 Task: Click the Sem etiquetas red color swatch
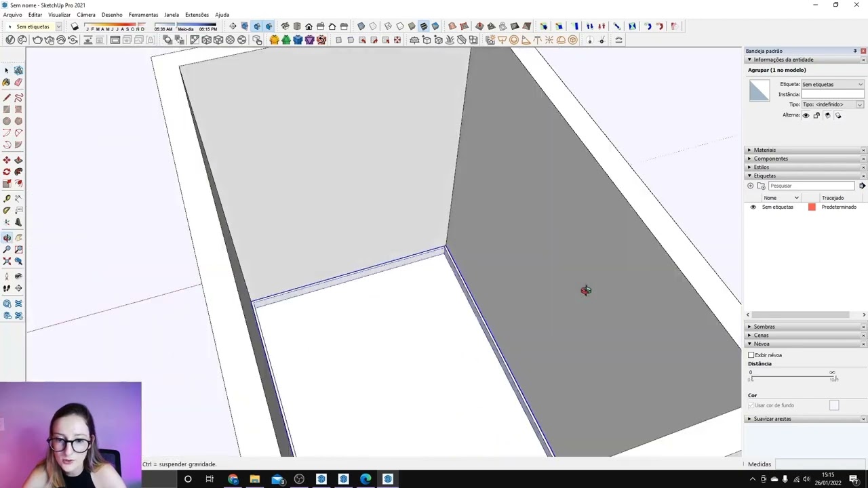(x=812, y=207)
